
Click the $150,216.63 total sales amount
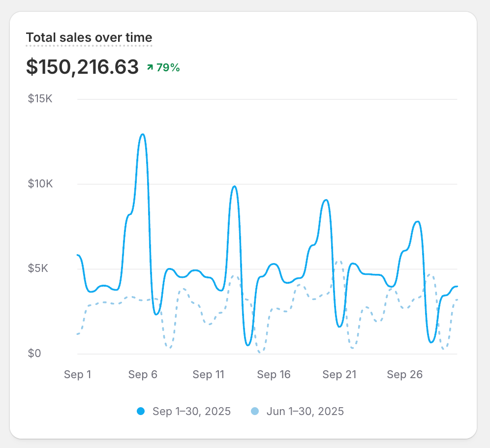[82, 67]
